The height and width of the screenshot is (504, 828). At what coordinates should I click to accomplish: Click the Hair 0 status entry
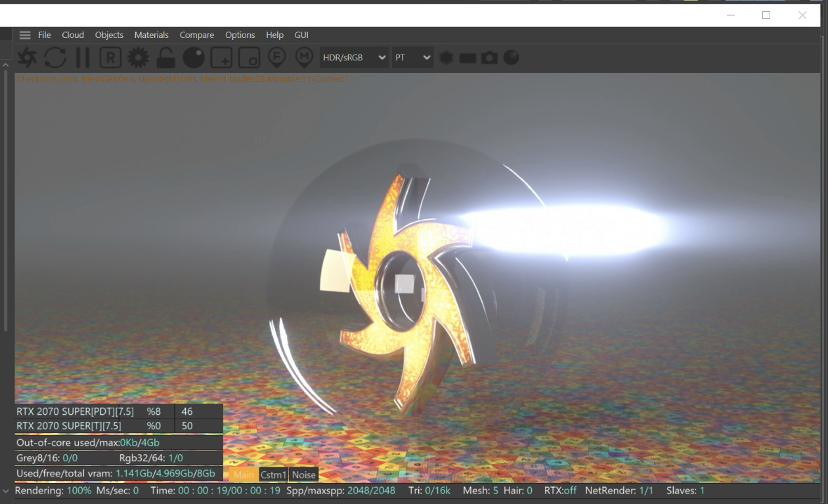click(x=518, y=490)
